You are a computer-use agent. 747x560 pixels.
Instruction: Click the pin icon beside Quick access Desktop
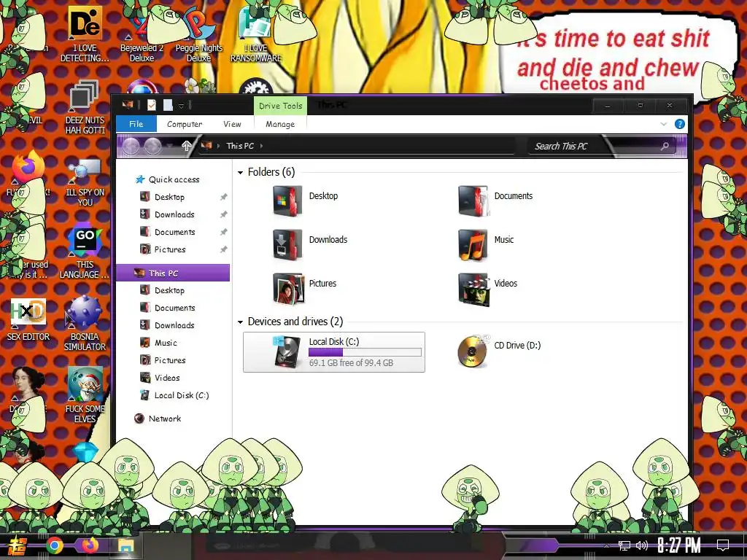click(x=223, y=197)
